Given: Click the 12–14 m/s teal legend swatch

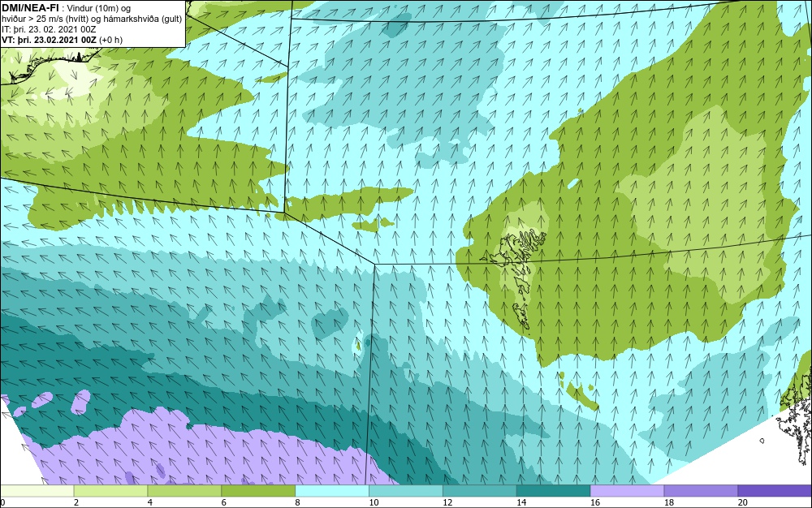Looking at the screenshot, I should (480, 490).
